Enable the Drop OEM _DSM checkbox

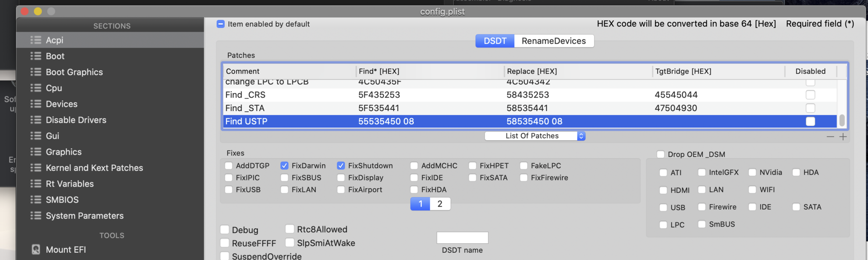pos(660,155)
